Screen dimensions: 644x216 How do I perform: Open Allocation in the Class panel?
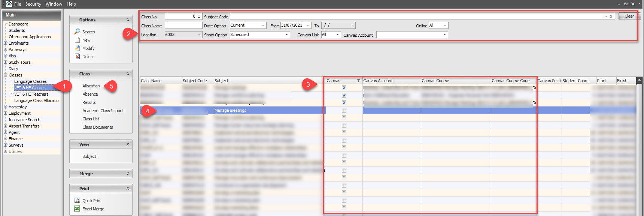click(91, 86)
